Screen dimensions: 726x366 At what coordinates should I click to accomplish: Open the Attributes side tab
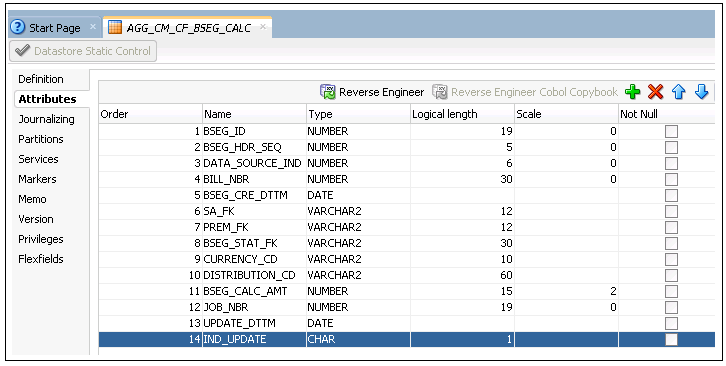47,99
